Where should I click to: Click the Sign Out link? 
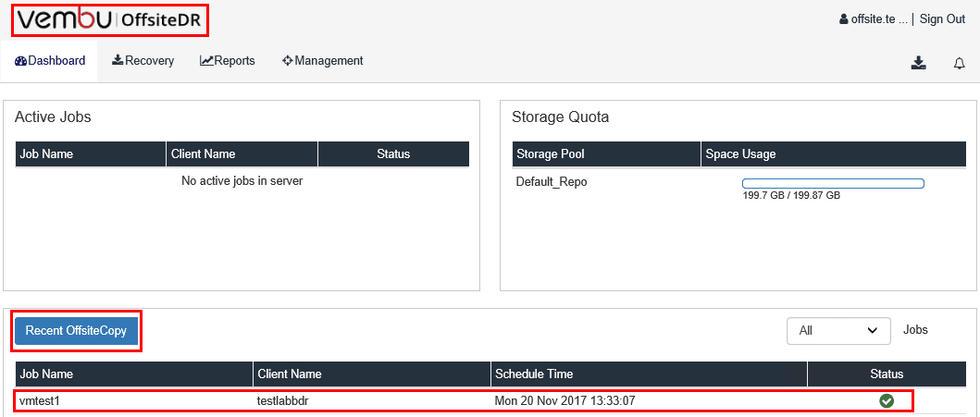pyautogui.click(x=942, y=19)
